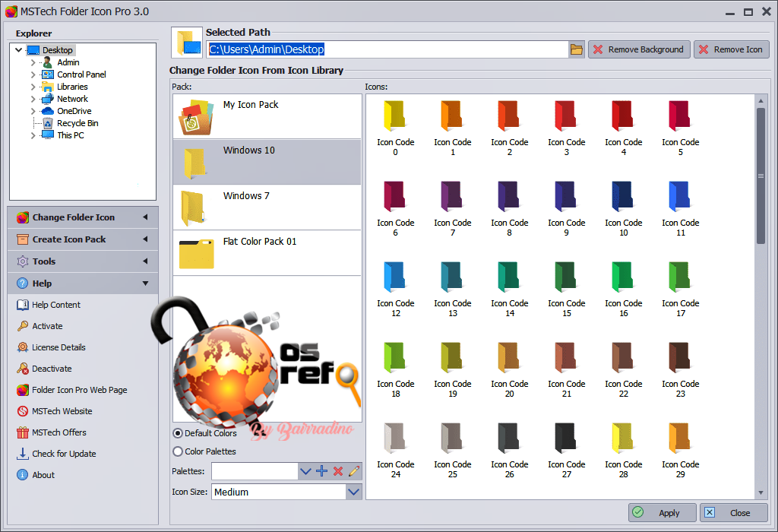Open the Activate option
The width and height of the screenshot is (778, 532).
click(x=40, y=326)
